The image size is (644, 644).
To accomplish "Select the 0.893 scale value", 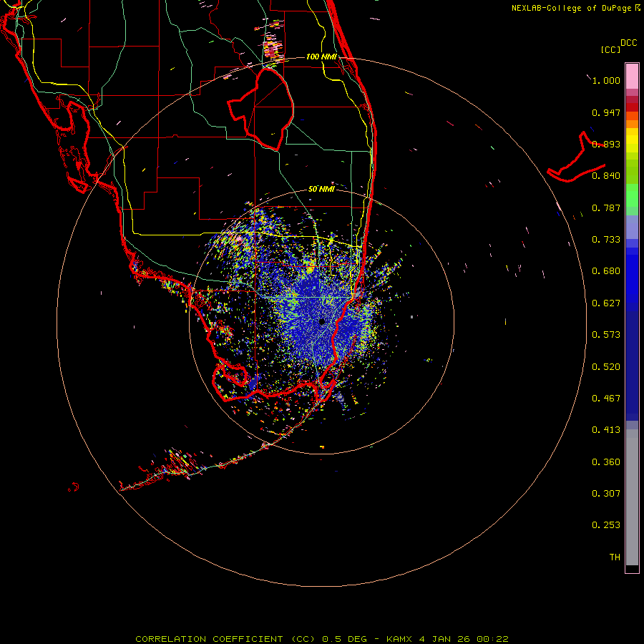I will tap(606, 144).
